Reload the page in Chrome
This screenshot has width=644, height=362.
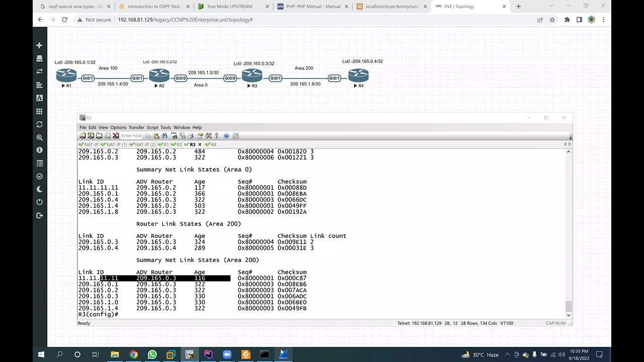pyautogui.click(x=64, y=20)
